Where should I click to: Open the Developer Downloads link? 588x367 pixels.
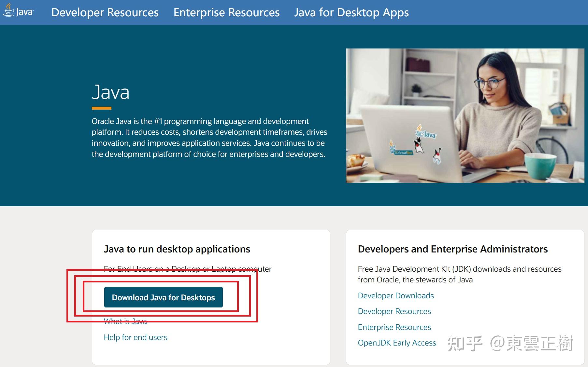[x=396, y=295]
